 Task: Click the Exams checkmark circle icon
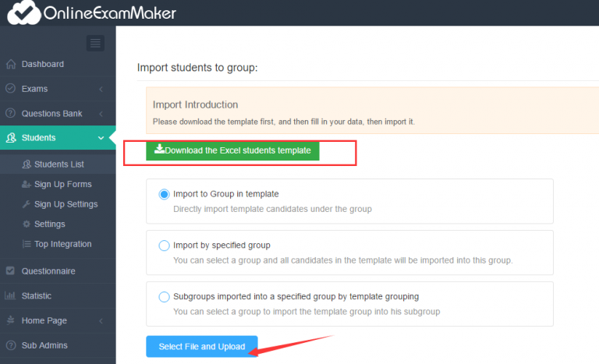click(x=10, y=89)
